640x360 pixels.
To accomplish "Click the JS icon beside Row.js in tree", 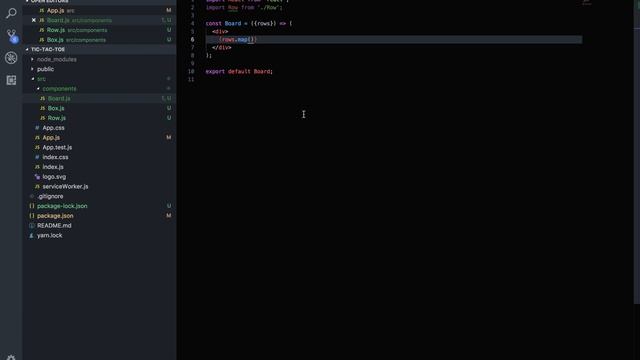I will [42, 118].
